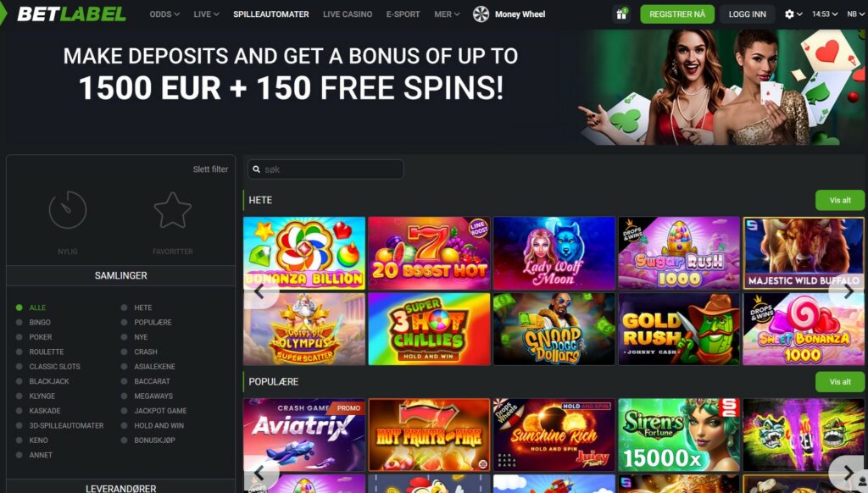Expand the NB language dropdown
This screenshot has height=493, width=868.
(x=855, y=14)
